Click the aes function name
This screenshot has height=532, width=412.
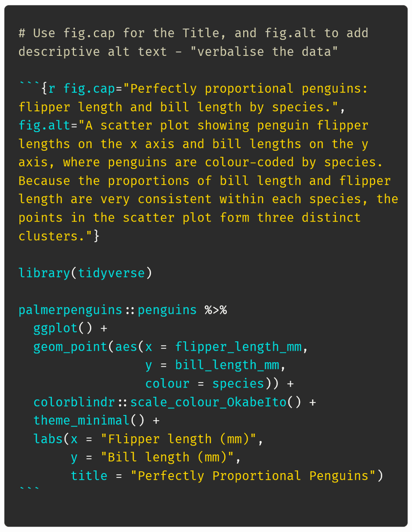[x=126, y=347]
